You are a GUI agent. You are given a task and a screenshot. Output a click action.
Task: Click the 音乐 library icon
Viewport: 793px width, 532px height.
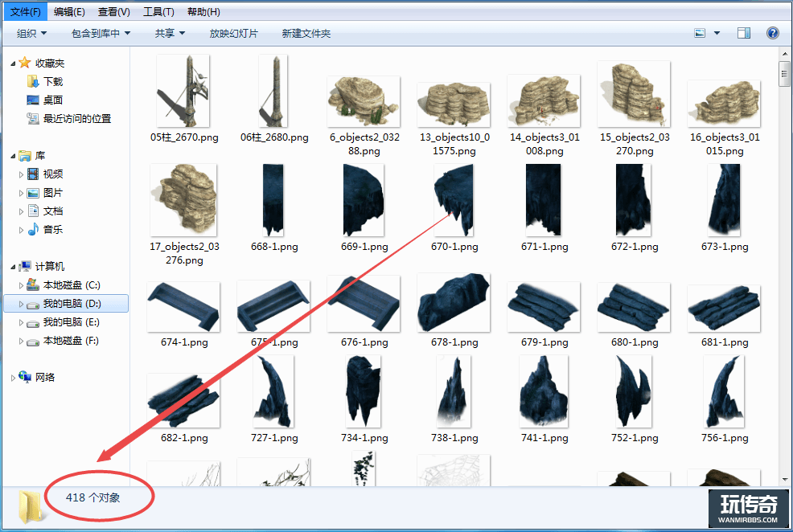point(33,229)
